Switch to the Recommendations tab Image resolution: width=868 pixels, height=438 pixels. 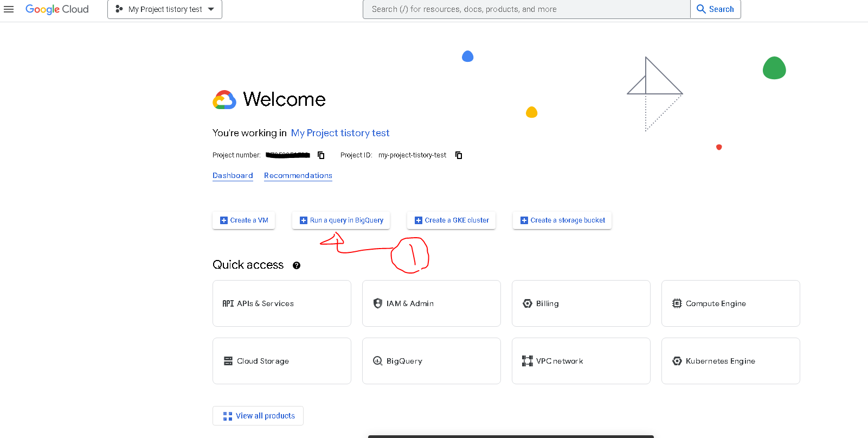tap(298, 175)
